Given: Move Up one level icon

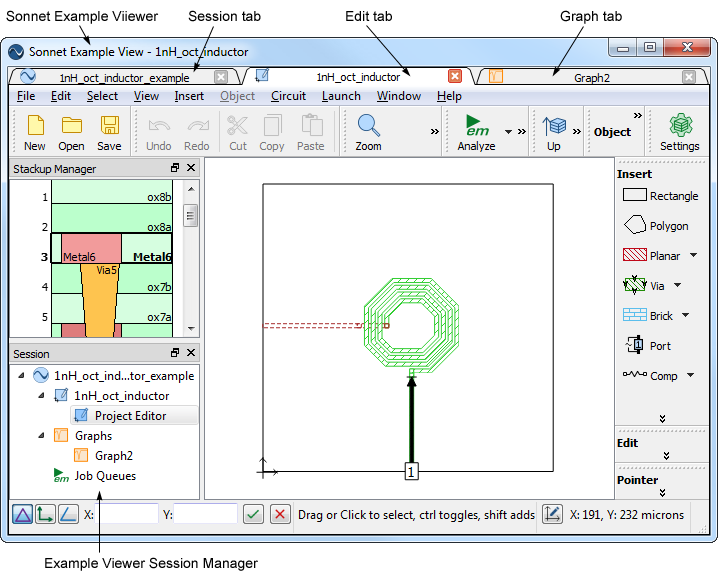Looking at the screenshot, I should [x=554, y=132].
